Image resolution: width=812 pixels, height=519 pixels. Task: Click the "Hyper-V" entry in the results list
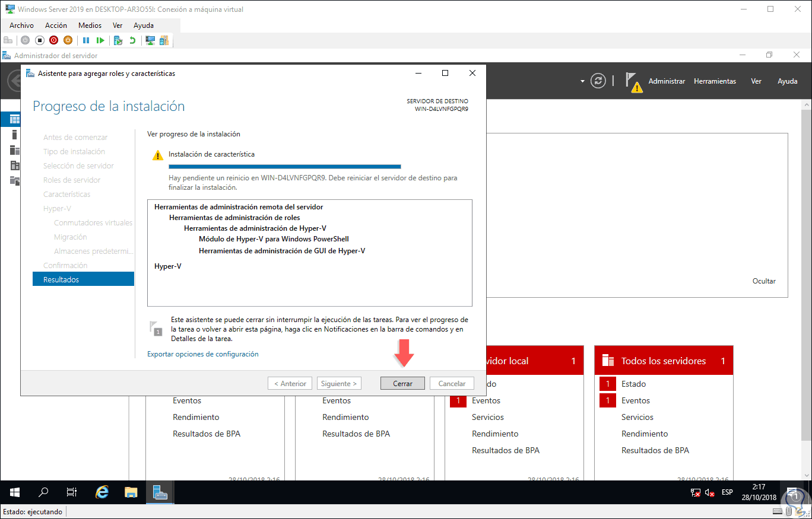[x=168, y=266]
